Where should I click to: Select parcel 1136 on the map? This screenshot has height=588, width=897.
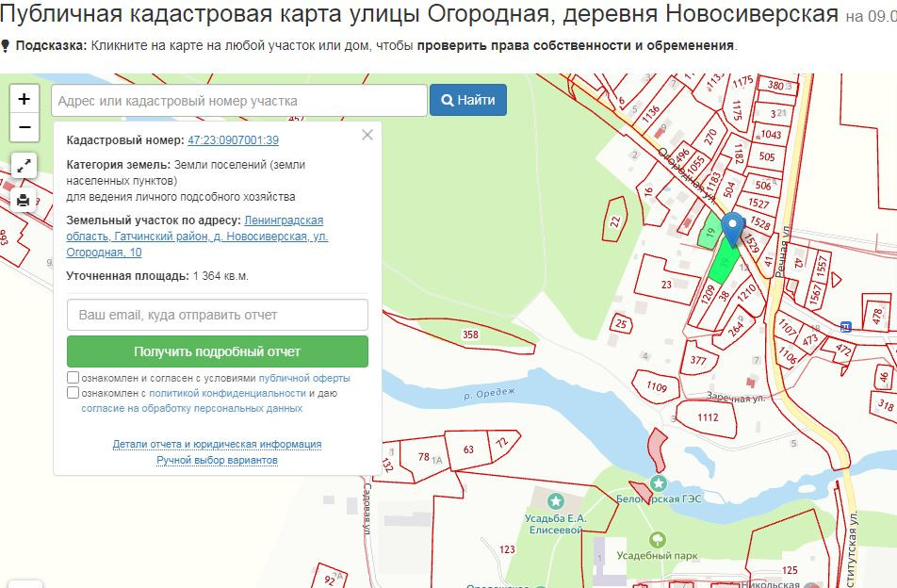pyautogui.click(x=651, y=113)
